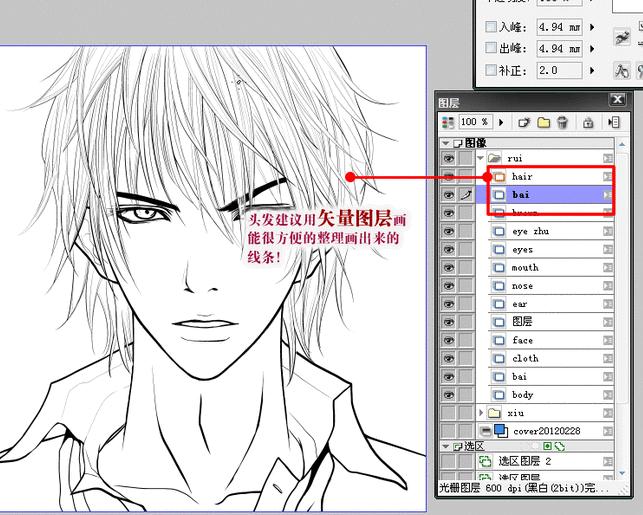Click the layer color display icon beside opacity
643x515 pixels.
[448, 122]
